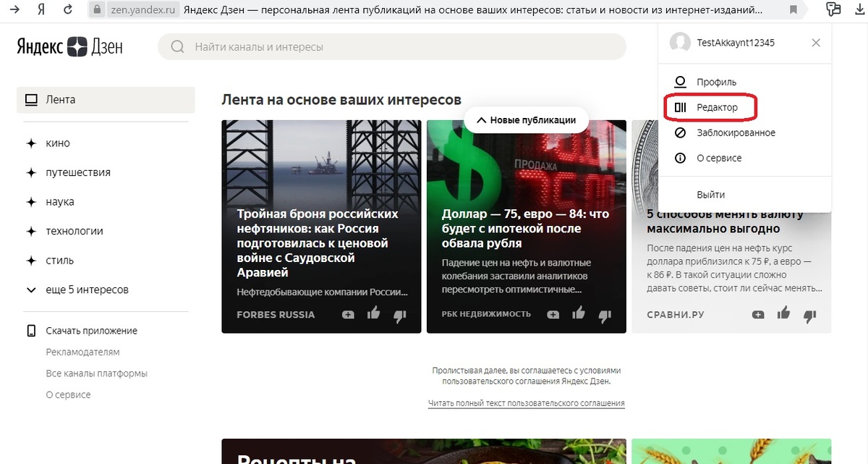Click the download arrow icon
Image resolution: width=868 pixels, height=464 pixels.
click(x=861, y=9)
